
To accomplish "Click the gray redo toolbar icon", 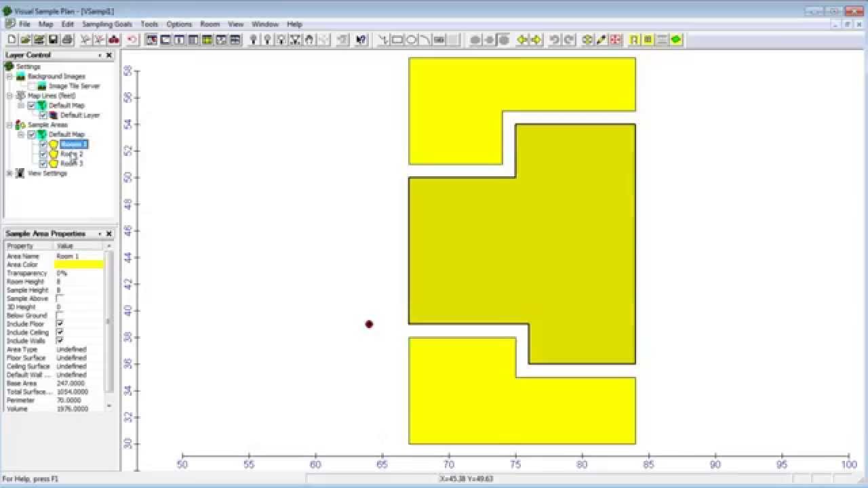I will (568, 40).
